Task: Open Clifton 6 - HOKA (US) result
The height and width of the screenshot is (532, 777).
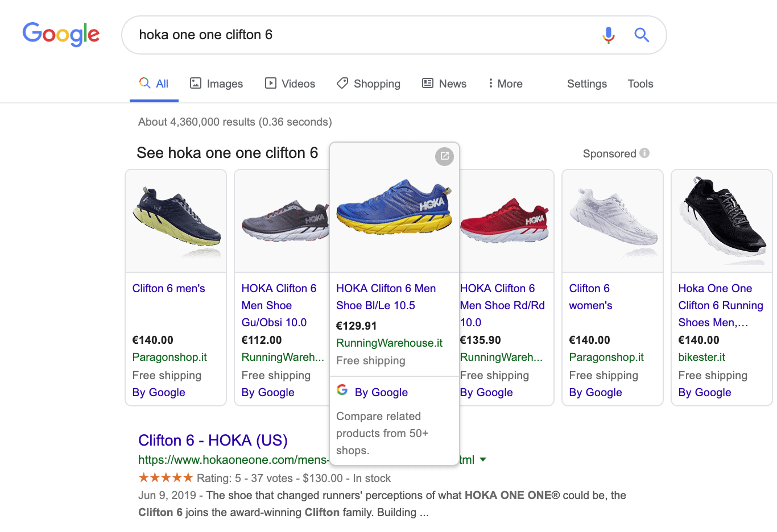Action: coord(213,440)
